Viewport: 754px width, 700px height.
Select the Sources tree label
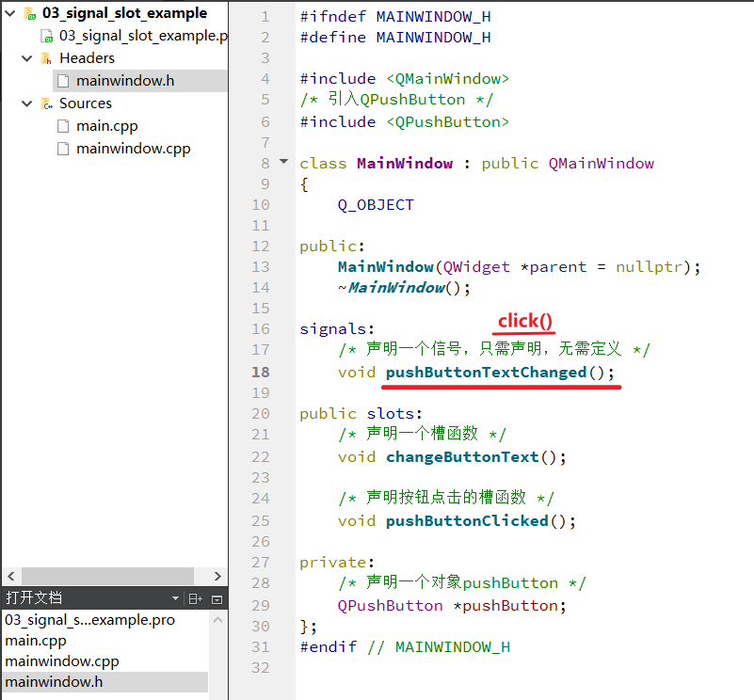pos(85,103)
